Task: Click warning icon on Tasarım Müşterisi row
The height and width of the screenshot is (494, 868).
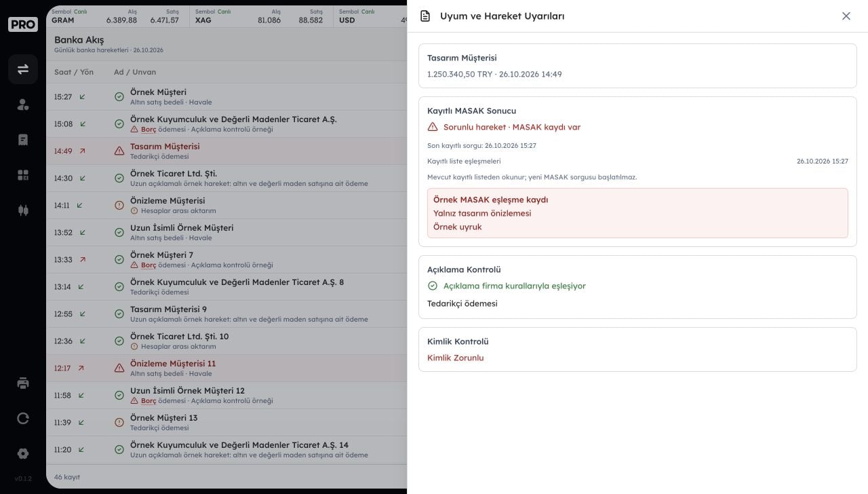Action: click(x=119, y=151)
